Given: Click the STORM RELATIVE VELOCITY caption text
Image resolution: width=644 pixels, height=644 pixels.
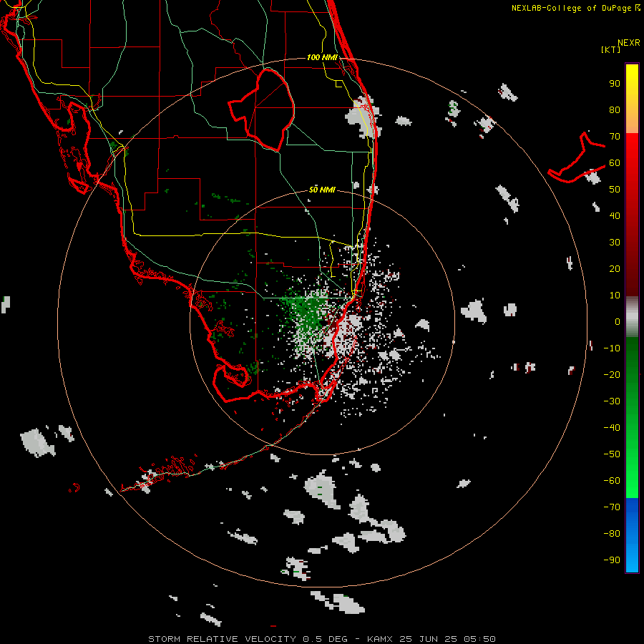Looking at the screenshot, I should click(x=223, y=639).
